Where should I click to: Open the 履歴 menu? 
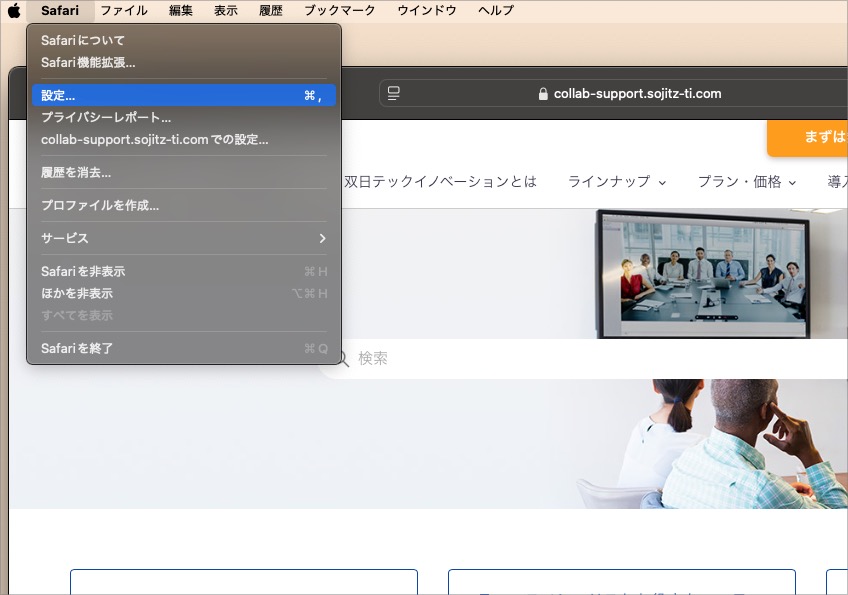[x=270, y=10]
